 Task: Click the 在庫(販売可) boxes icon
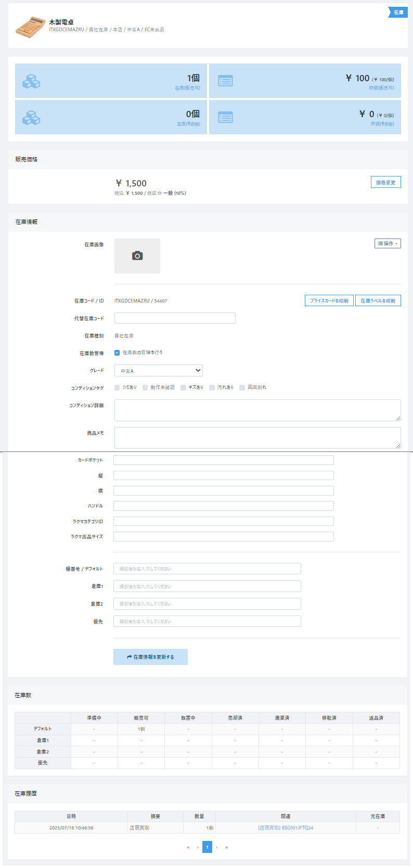[31, 81]
